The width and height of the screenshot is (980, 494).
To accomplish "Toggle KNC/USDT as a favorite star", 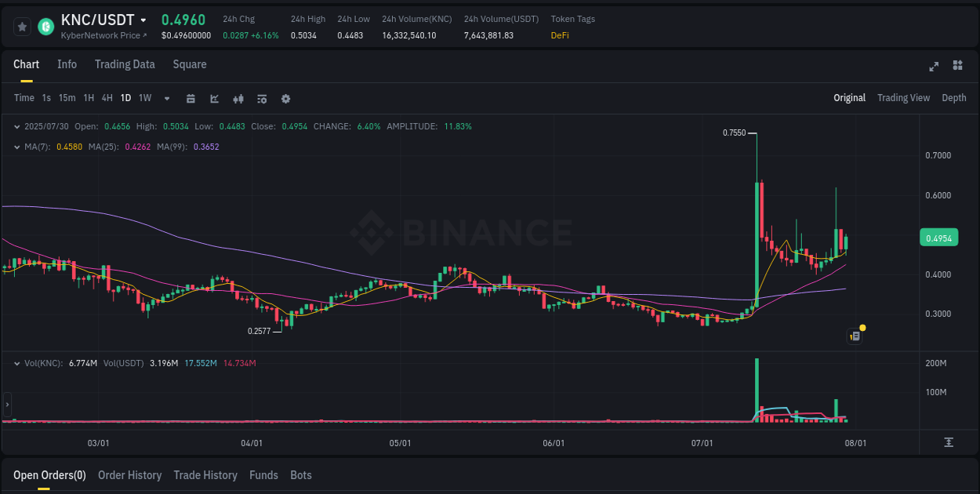I will (x=21, y=26).
